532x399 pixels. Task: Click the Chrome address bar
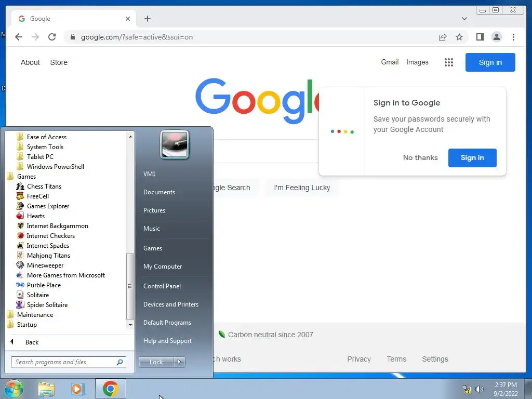click(251, 37)
